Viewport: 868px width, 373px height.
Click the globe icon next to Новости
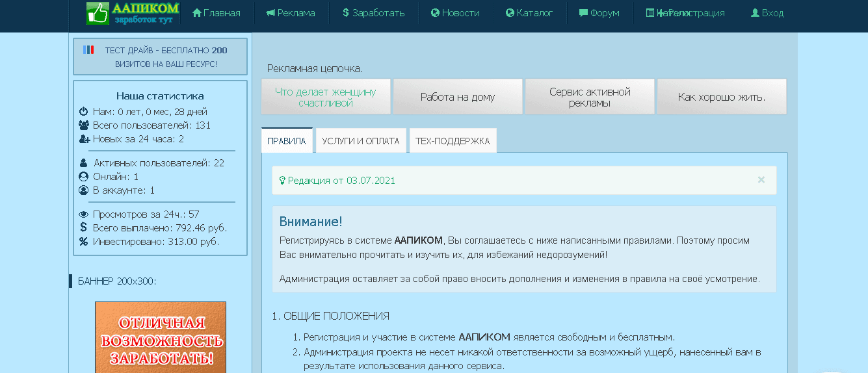click(x=435, y=13)
